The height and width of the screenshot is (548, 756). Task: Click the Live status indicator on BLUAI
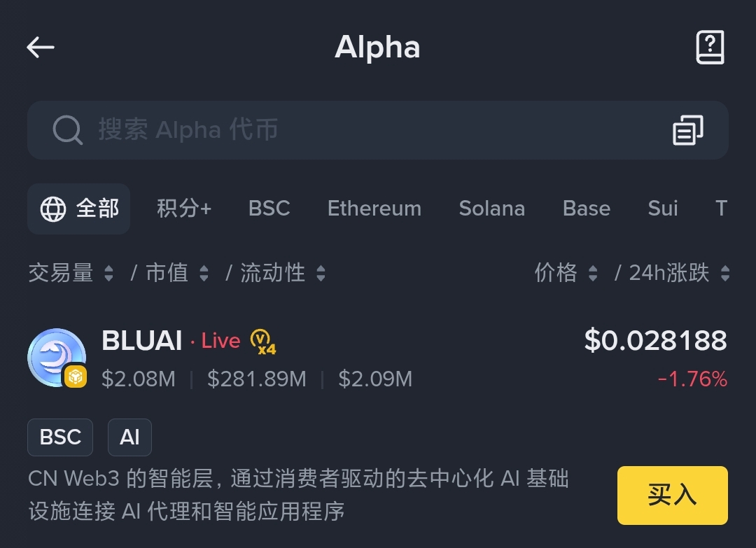coord(220,341)
